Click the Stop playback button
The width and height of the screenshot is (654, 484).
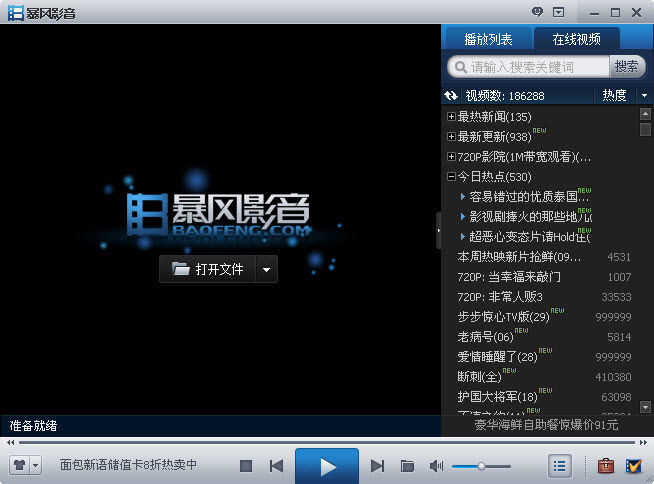(x=246, y=466)
